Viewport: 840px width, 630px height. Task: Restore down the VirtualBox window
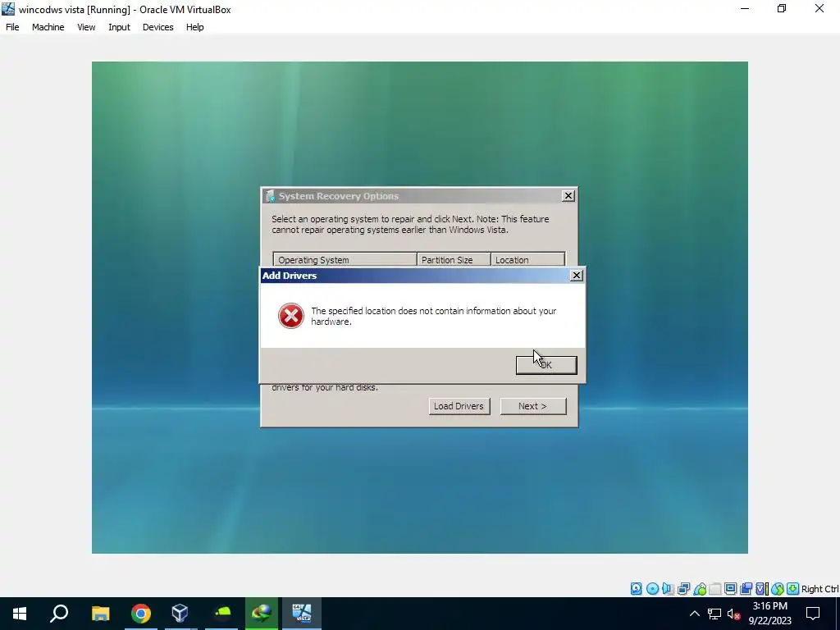pyautogui.click(x=782, y=8)
